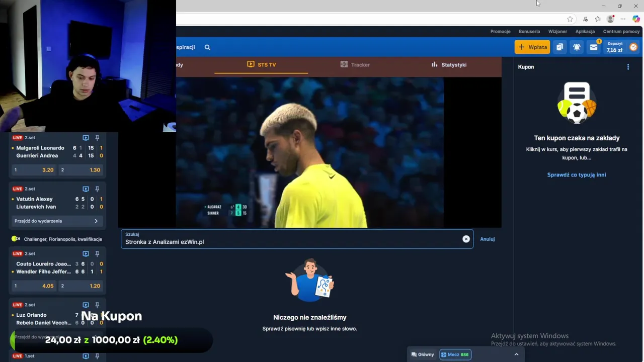Switch to Główny chat tab
This screenshot has height=362, width=644.
click(x=423, y=354)
